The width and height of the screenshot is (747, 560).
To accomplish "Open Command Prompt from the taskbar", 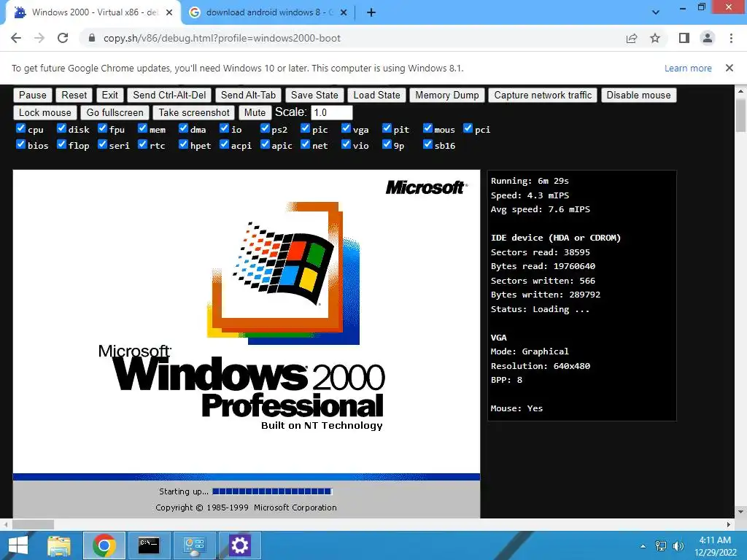I will [x=149, y=545].
